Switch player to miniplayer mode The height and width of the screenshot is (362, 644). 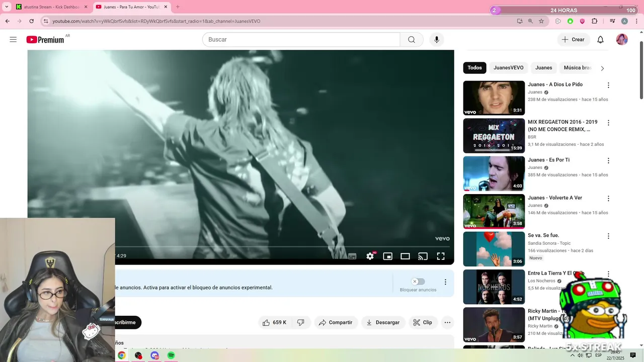[x=387, y=256]
